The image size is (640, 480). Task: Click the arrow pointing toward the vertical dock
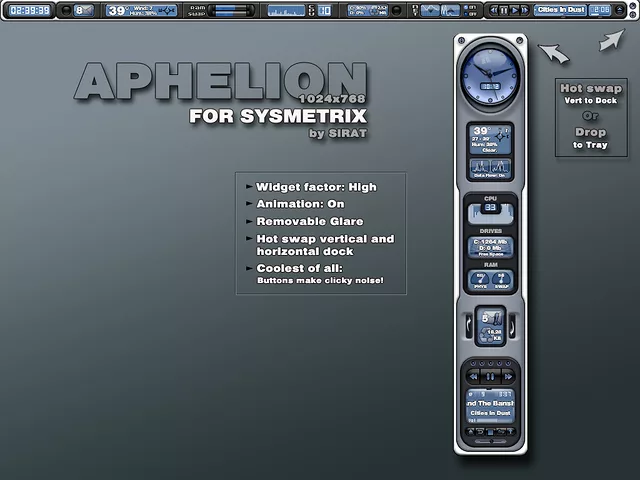(x=552, y=52)
